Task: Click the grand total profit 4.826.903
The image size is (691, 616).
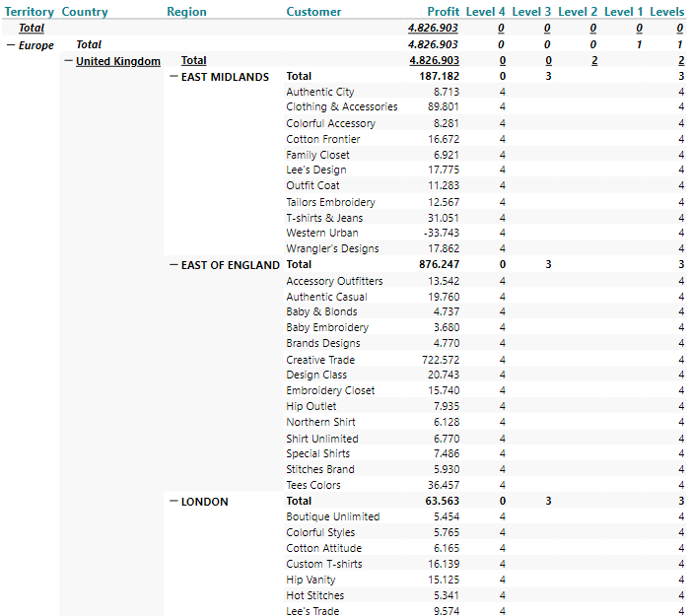Action: click(x=433, y=28)
